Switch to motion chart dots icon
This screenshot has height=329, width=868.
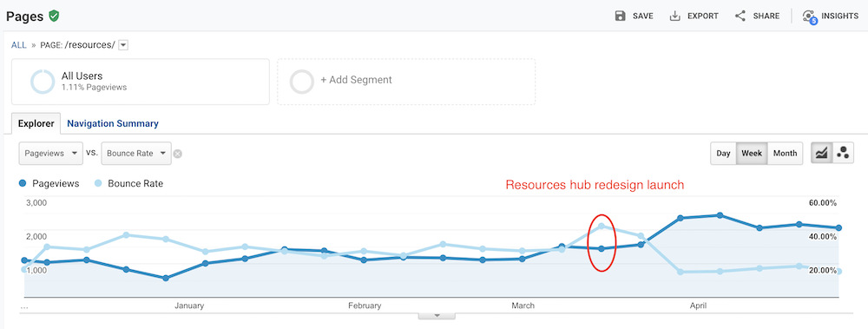(x=843, y=154)
